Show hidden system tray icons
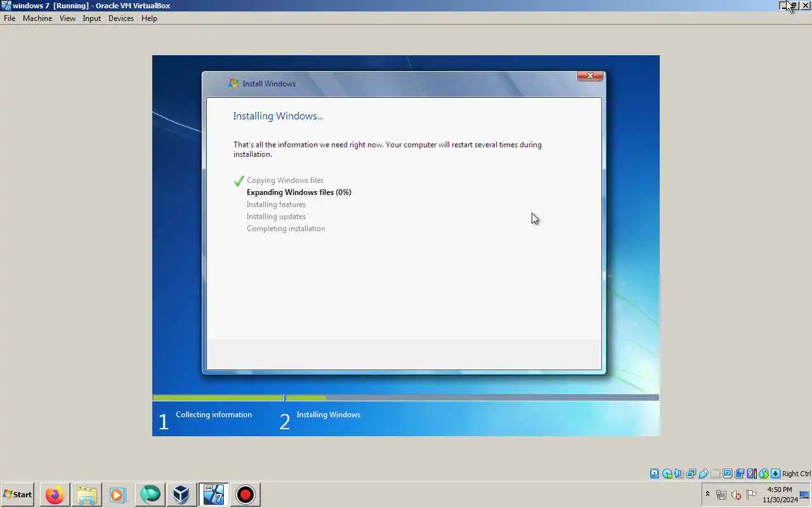812x508 pixels. coord(707,494)
